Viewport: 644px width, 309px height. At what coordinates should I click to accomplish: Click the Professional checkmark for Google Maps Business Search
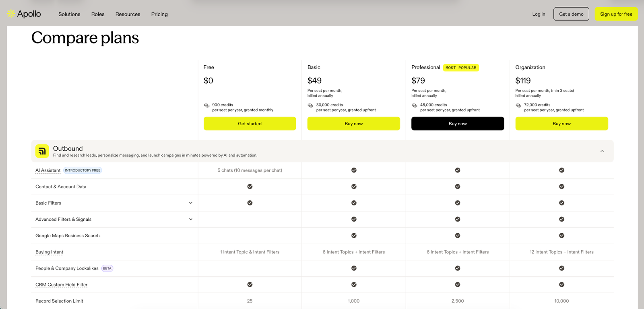458,236
